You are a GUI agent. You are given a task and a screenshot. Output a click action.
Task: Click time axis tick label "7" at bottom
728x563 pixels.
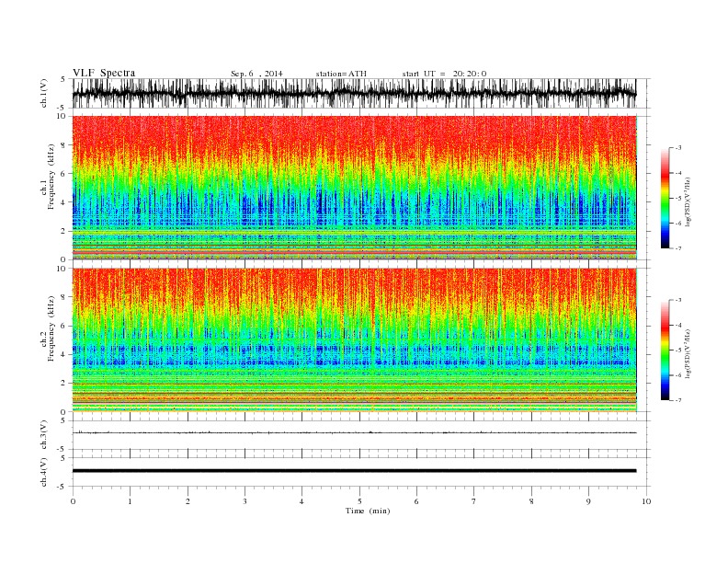point(473,501)
